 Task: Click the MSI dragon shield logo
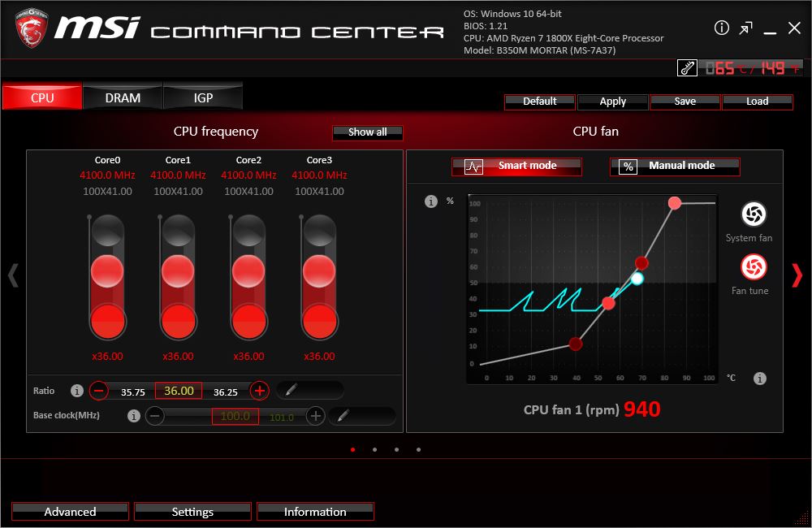pos(31,28)
